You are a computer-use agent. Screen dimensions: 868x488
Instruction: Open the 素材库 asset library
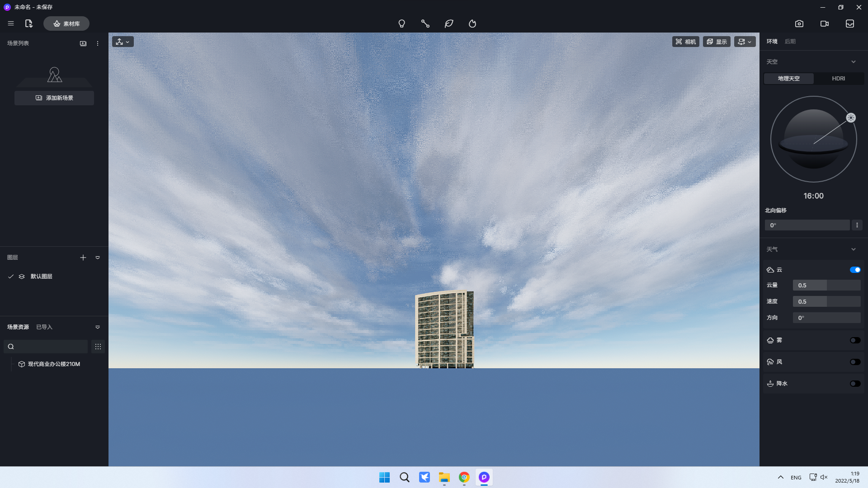tap(66, 23)
